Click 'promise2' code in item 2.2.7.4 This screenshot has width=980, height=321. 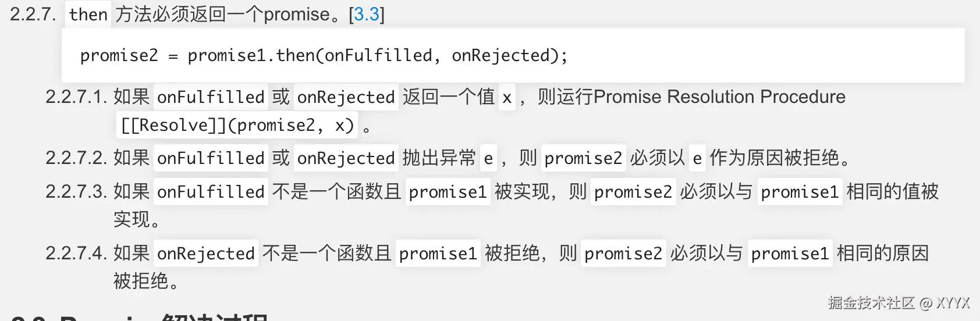tap(623, 254)
